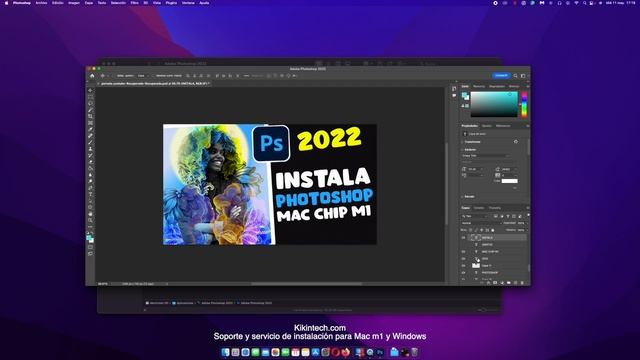Click the foreground color swatch in toolbox
Screen dimensions: 640x360
89,237
